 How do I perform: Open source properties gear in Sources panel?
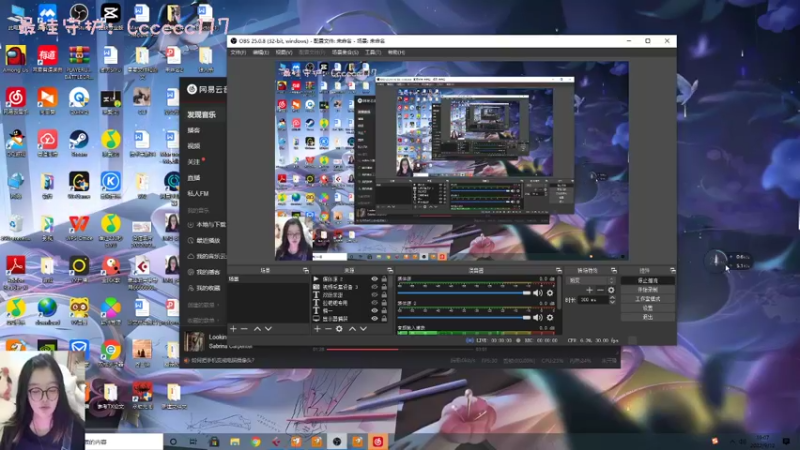click(x=339, y=329)
